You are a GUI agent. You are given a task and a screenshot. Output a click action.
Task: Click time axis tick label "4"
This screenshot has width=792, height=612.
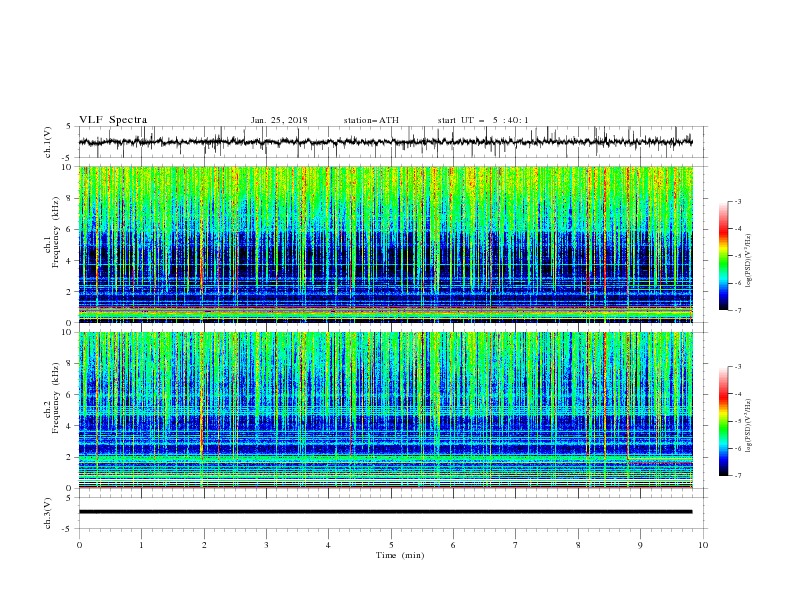[x=329, y=545]
